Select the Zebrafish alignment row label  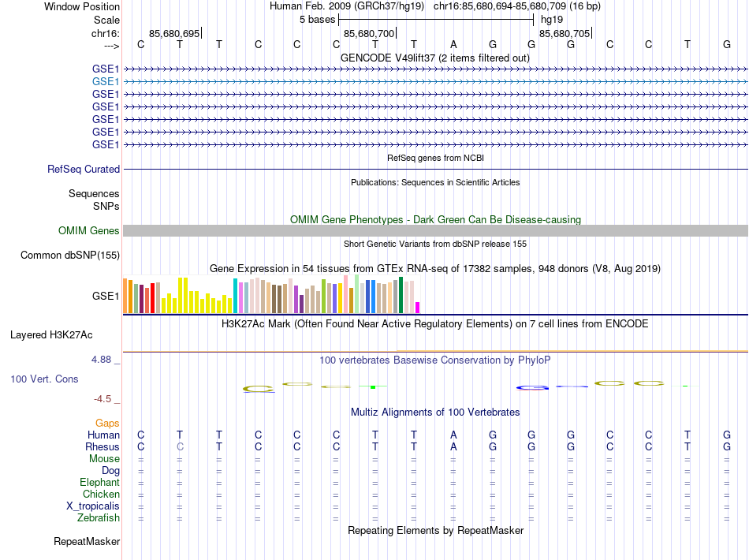coord(99,518)
